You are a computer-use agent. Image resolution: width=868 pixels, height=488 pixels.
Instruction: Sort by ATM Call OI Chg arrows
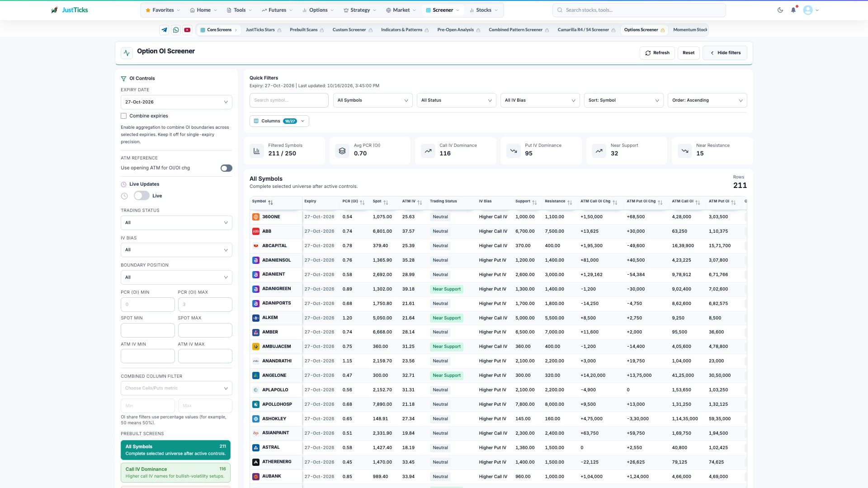(615, 202)
